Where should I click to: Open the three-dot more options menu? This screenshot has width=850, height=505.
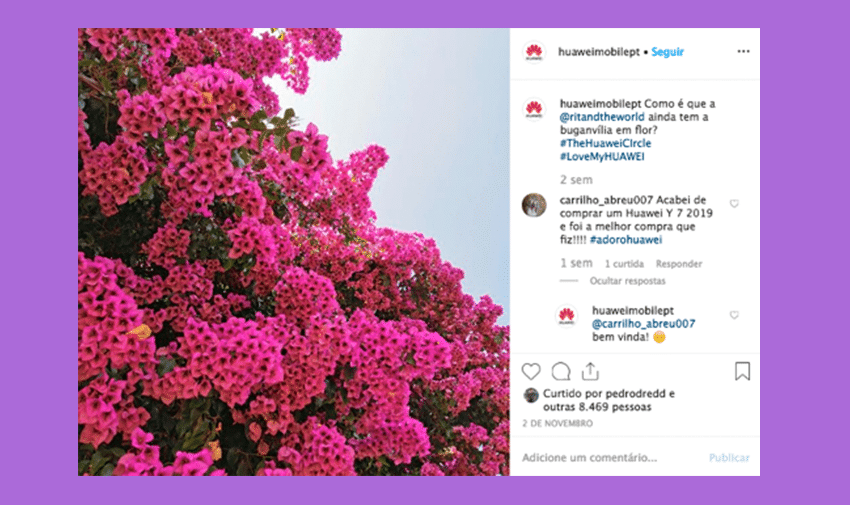click(x=743, y=51)
